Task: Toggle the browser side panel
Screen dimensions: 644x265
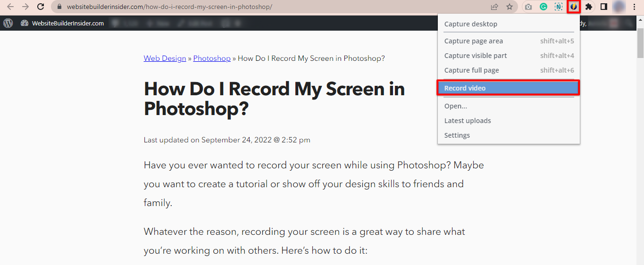Action: pyautogui.click(x=604, y=7)
